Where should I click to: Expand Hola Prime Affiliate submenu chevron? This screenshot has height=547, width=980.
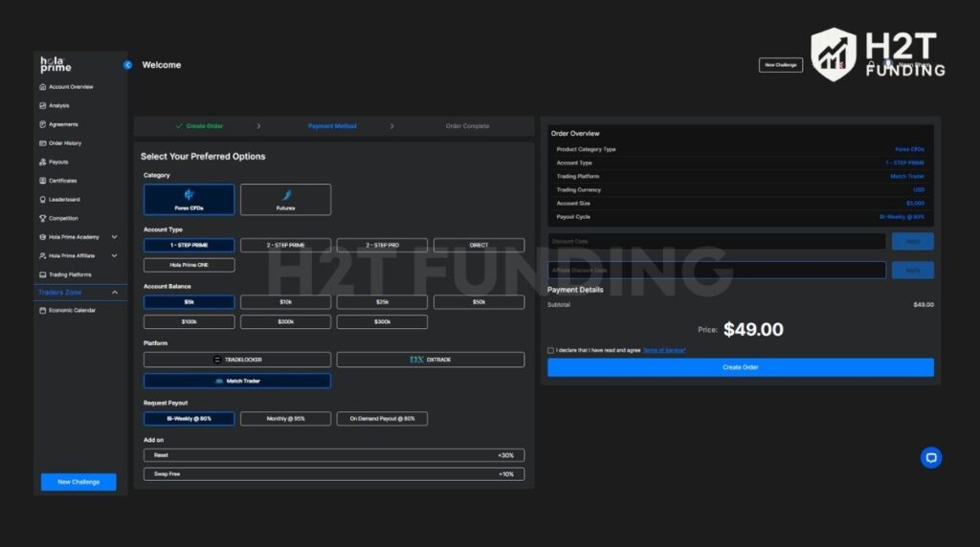coord(115,255)
